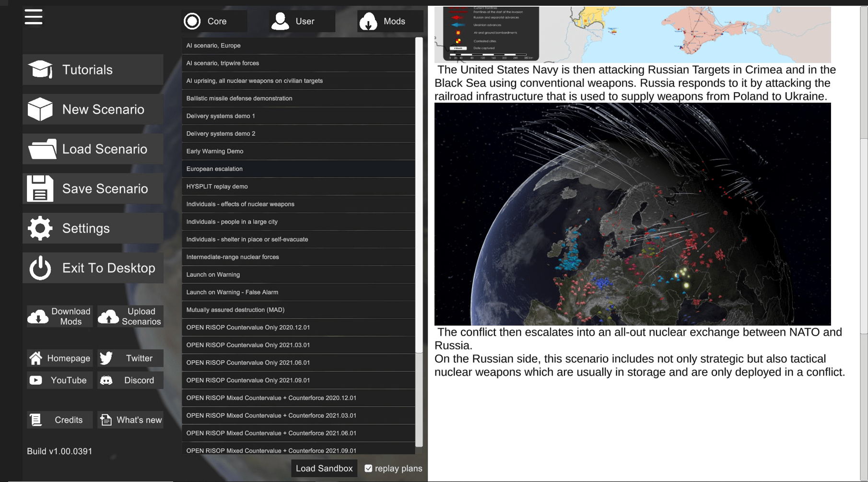Open the Settings menu

[x=93, y=228]
